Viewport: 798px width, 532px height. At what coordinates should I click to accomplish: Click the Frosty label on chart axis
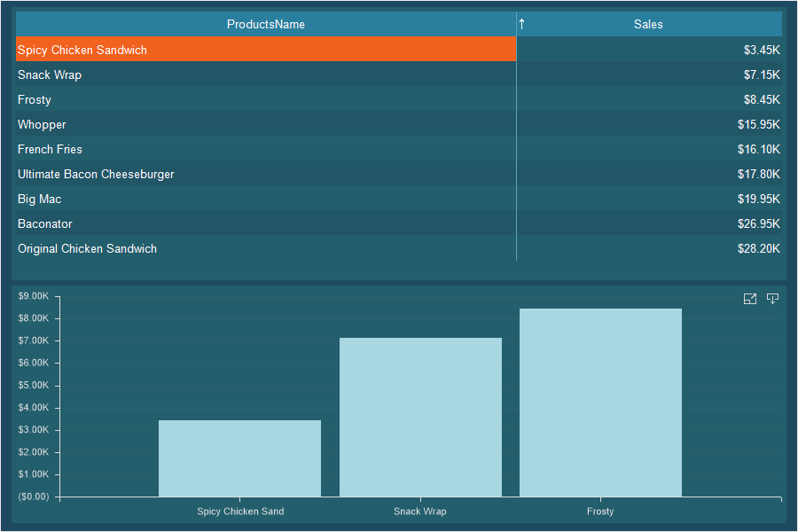(x=600, y=512)
